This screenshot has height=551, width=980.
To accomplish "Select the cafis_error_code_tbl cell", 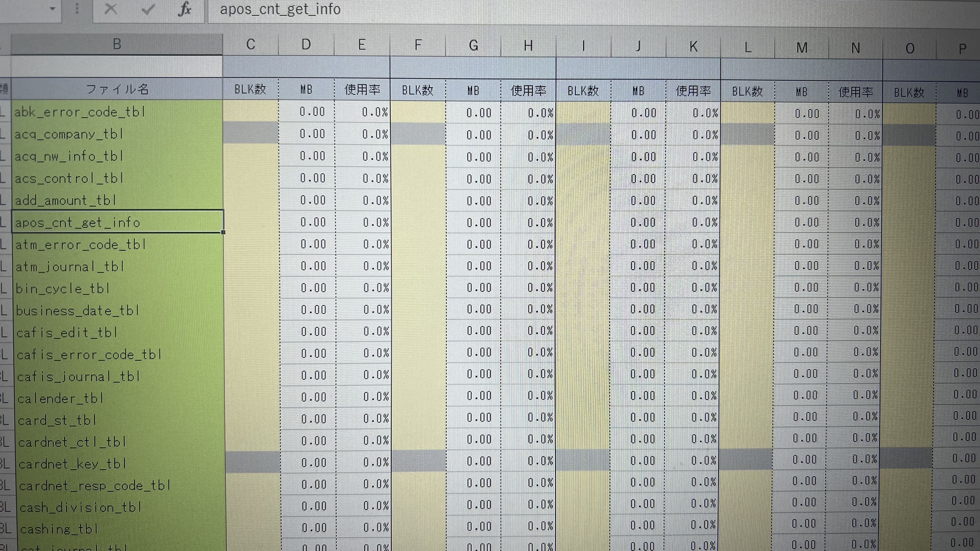I will click(120, 354).
